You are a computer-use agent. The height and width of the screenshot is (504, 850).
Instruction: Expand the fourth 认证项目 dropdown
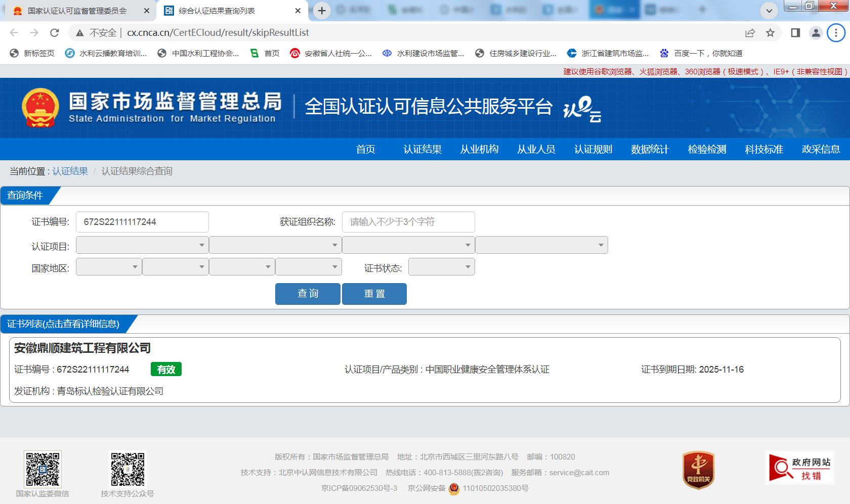click(541, 245)
